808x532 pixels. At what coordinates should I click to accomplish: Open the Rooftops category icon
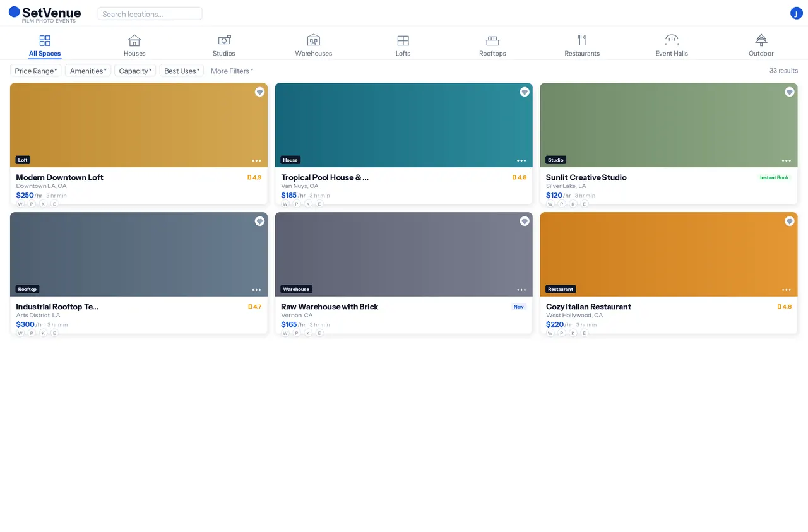point(492,41)
